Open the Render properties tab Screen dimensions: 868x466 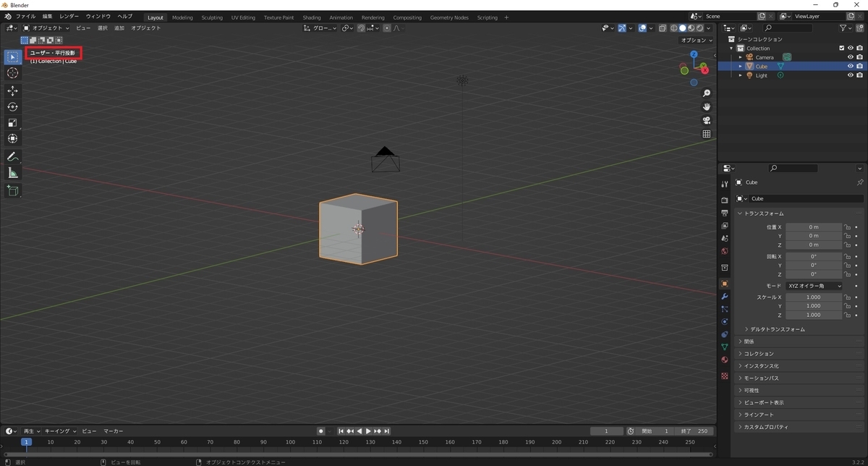(x=724, y=200)
